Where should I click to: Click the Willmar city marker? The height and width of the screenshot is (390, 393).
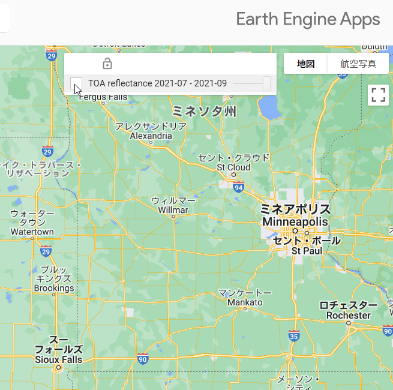tap(173, 217)
